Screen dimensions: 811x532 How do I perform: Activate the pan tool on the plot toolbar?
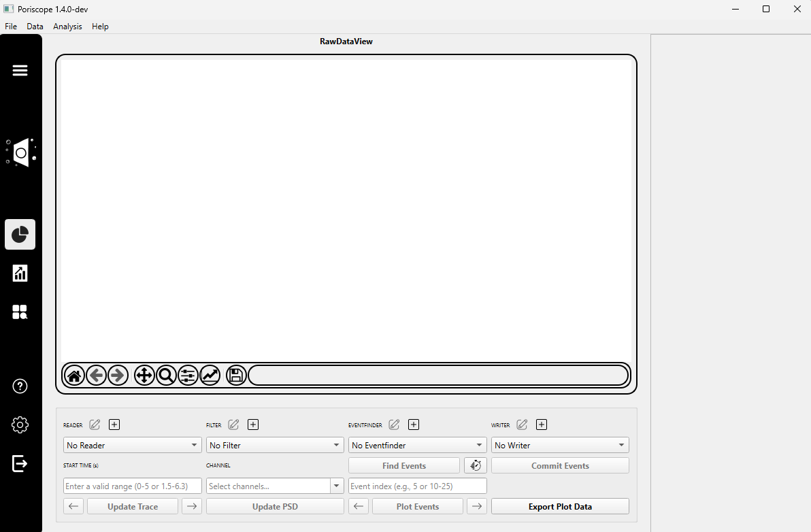coord(144,375)
